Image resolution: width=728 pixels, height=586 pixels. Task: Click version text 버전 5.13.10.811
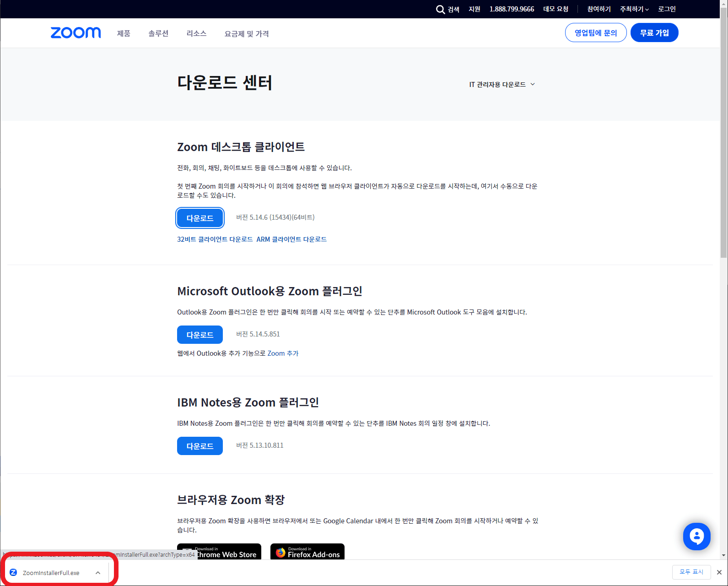point(260,445)
